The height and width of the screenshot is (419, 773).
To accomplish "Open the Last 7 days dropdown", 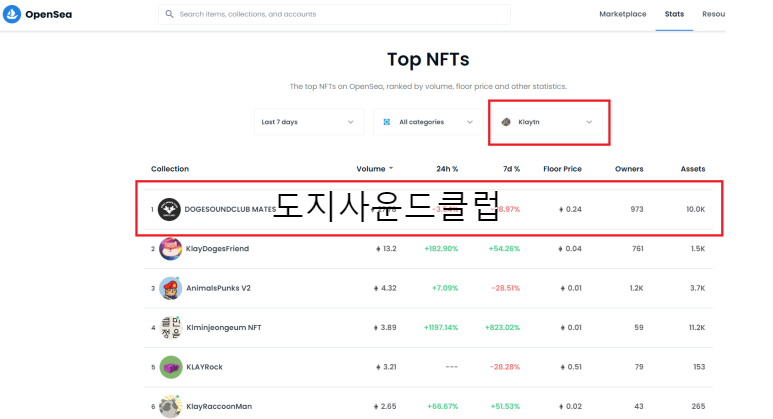I will click(309, 122).
